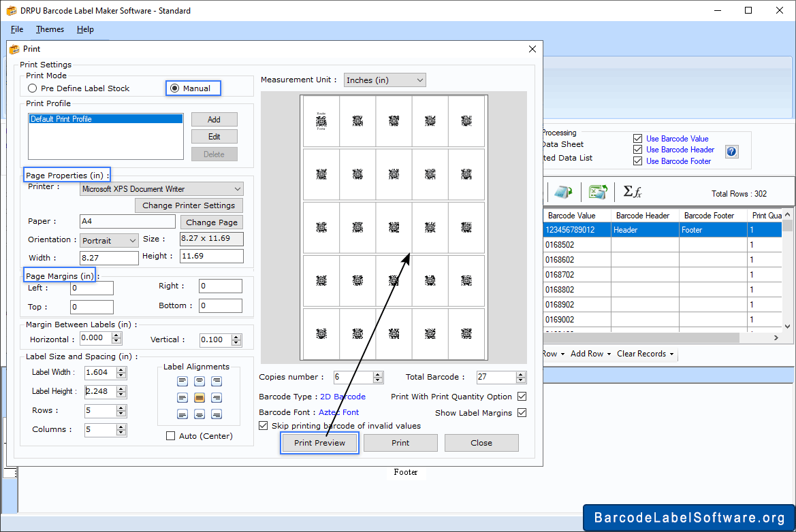Select Pre Define Label Stock radio button
Image resolution: width=796 pixels, height=532 pixels.
(33, 88)
